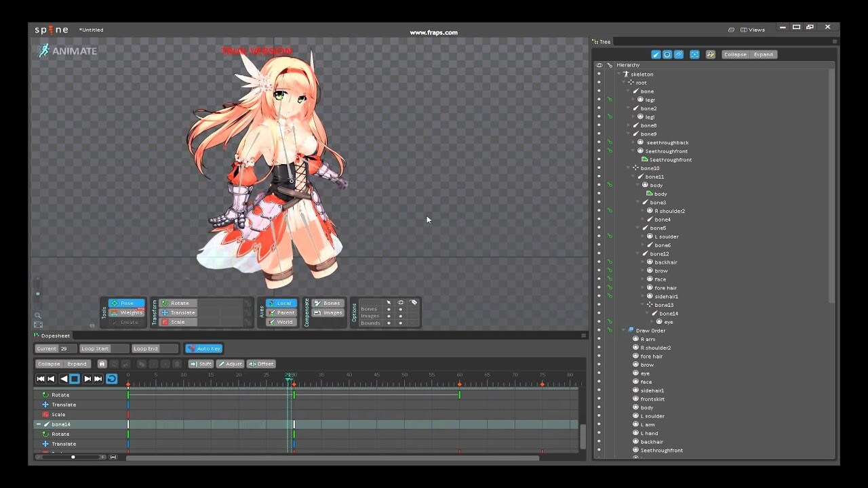Go to previous keyframe
Image resolution: width=868 pixels, height=488 pixels.
(51, 379)
